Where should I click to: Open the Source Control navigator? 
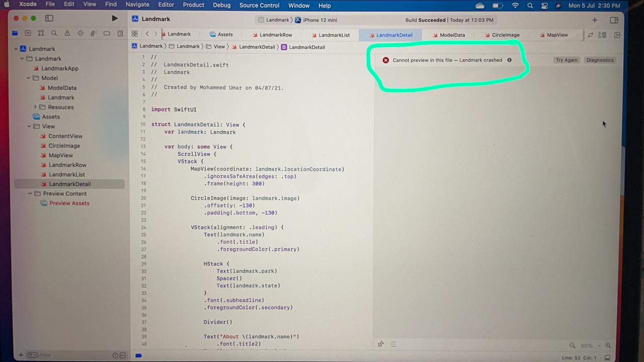[x=28, y=34]
